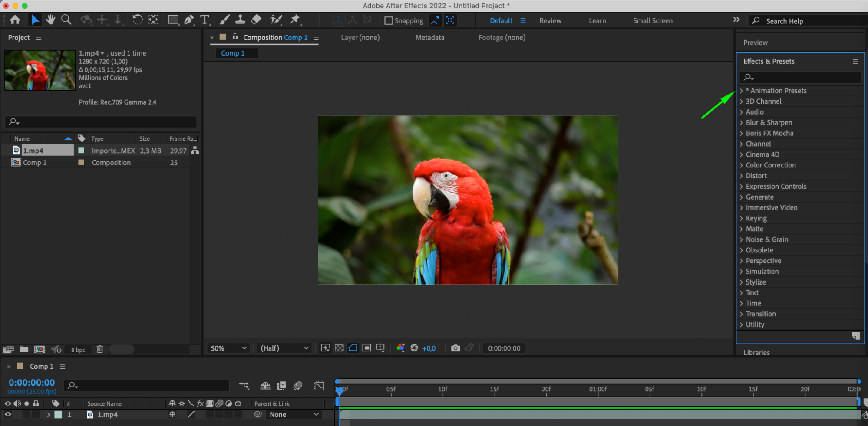
Task: Open the Parent & Link None dropdown
Action: pyautogui.click(x=294, y=414)
